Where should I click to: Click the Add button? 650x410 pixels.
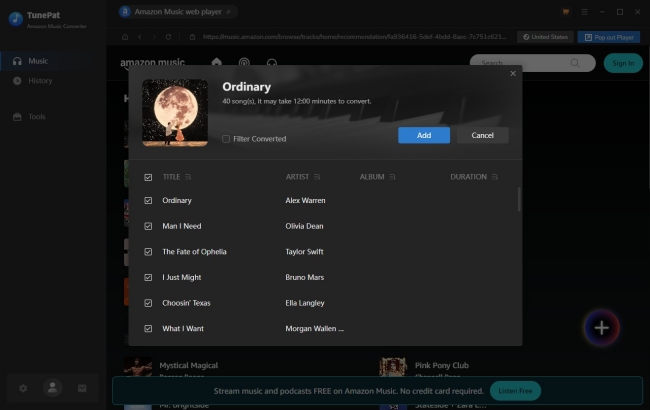(424, 136)
